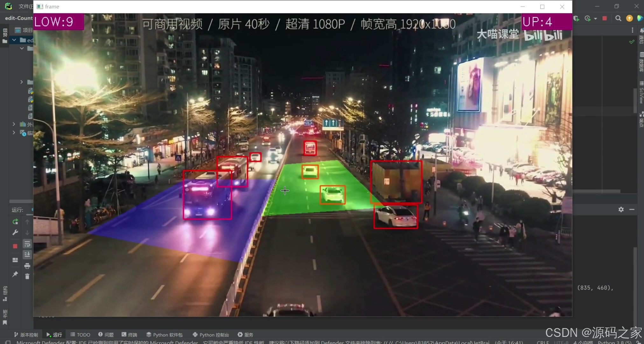The image size is (644, 344).
Task: Rerun the script in the Run panel
Action: pyautogui.click(x=15, y=222)
